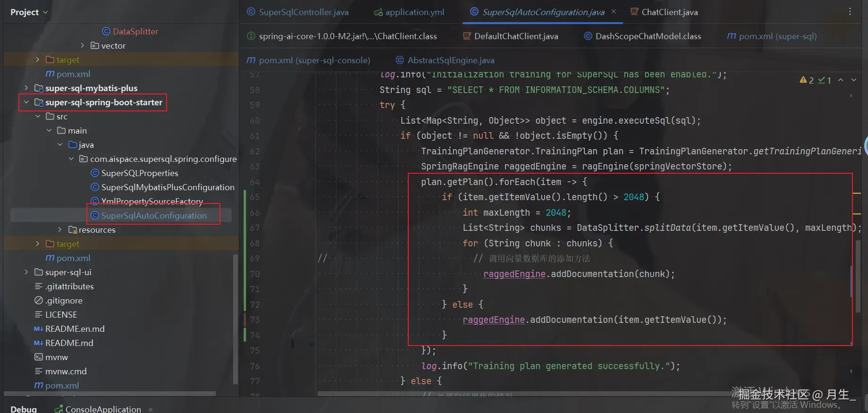Expand the vector package folder

pyautogui.click(x=83, y=46)
